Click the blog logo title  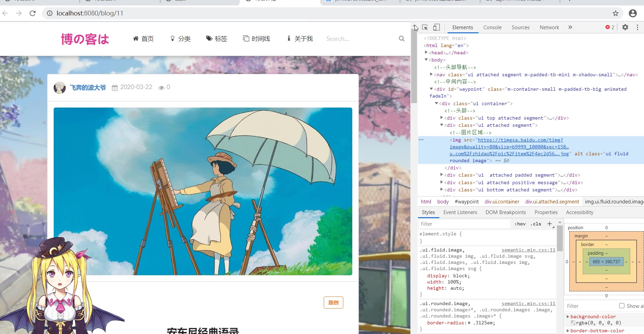click(x=85, y=39)
